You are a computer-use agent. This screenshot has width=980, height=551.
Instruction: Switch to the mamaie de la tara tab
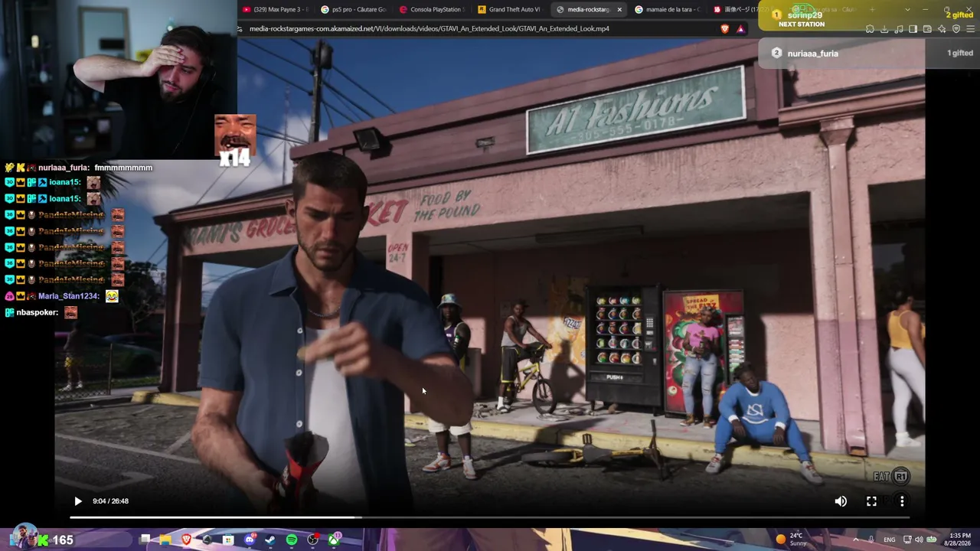coord(669,9)
